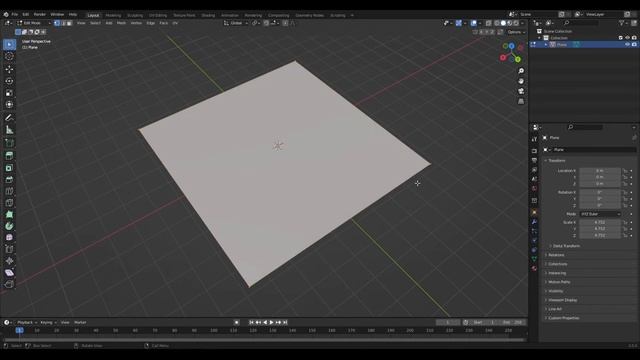Screen dimensions: 640x360
Task: Hide Plane object via eye icon
Action: (627, 44)
